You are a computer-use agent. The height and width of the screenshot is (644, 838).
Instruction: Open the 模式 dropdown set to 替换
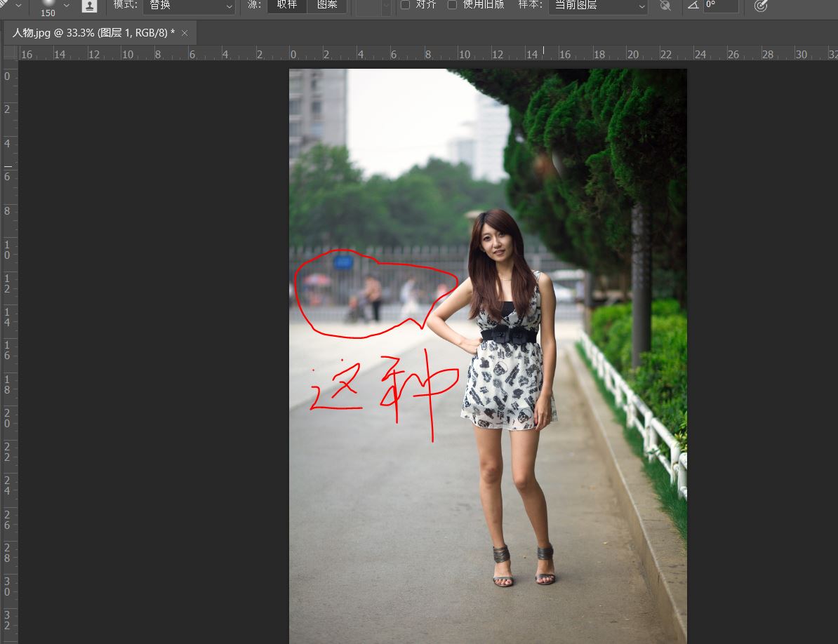(x=189, y=6)
